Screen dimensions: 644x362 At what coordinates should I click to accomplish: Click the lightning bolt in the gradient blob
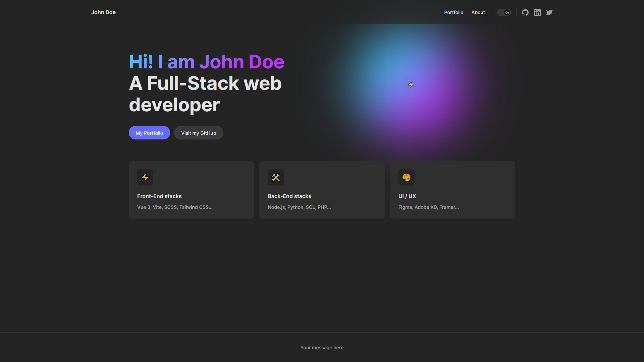tap(411, 84)
